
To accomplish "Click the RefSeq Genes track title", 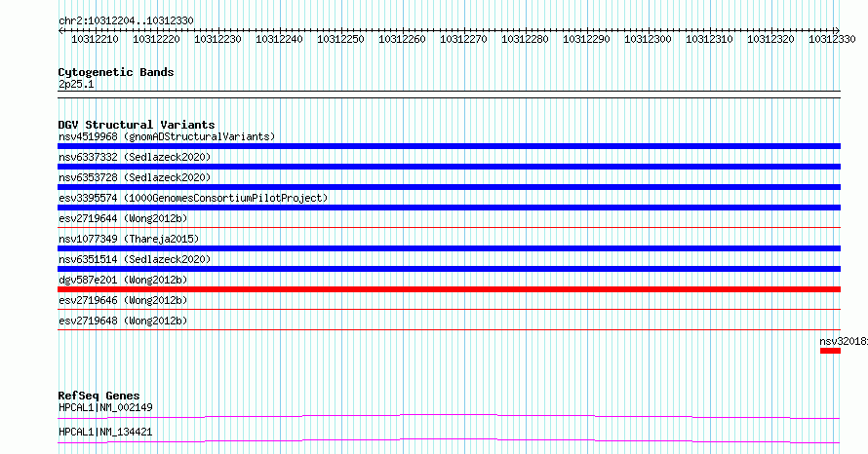I will coord(99,396).
